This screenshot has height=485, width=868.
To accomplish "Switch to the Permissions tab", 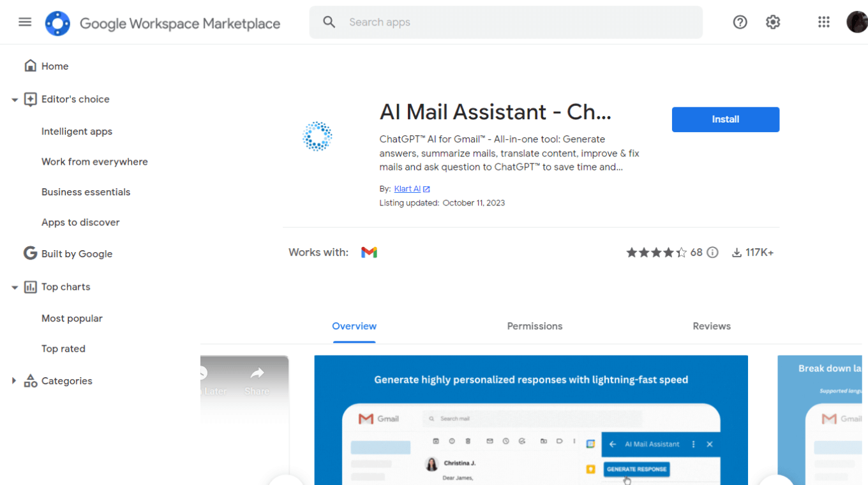I will (x=535, y=326).
